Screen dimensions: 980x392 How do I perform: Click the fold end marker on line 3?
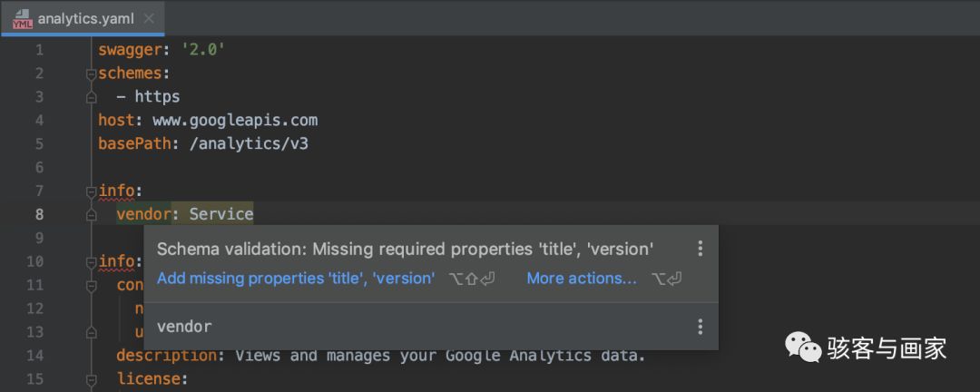click(91, 97)
